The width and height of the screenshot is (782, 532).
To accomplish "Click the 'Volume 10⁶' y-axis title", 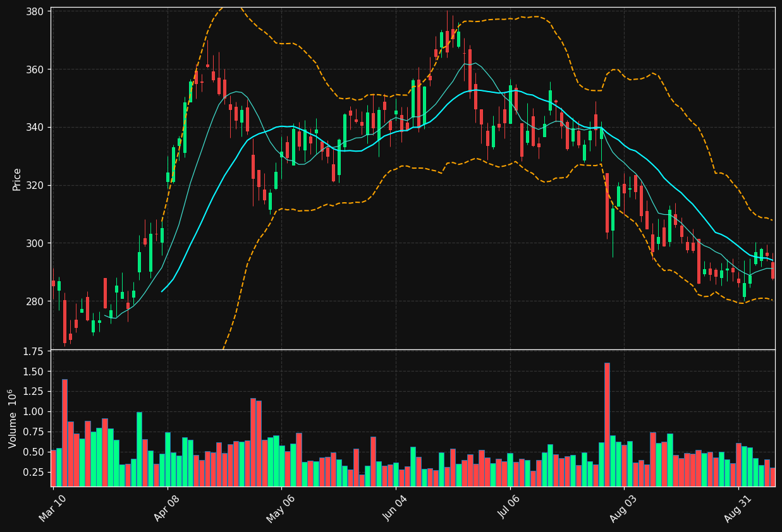I will [13, 418].
